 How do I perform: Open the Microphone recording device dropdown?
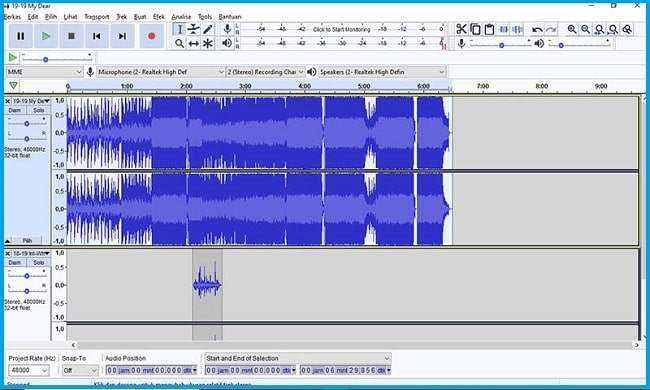click(x=160, y=72)
